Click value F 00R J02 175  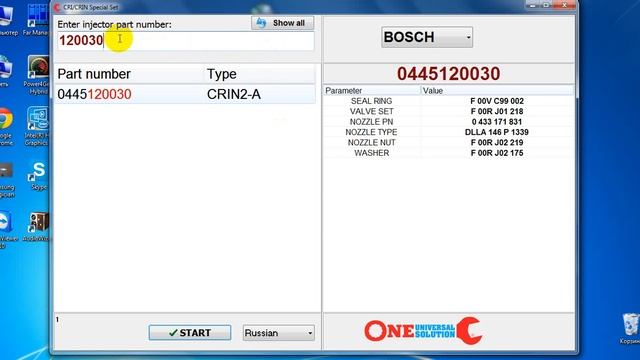[497, 153]
